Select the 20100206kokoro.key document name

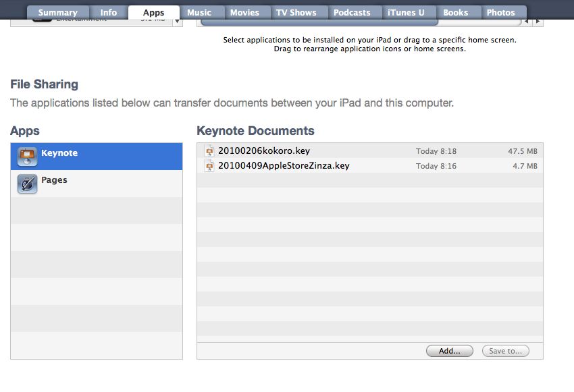coord(264,150)
